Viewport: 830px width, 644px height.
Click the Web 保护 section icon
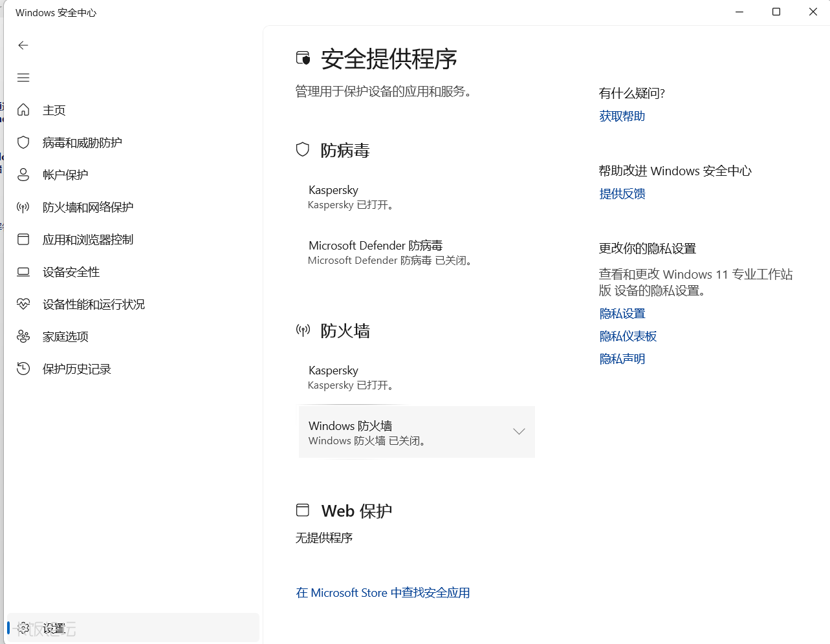(303, 510)
